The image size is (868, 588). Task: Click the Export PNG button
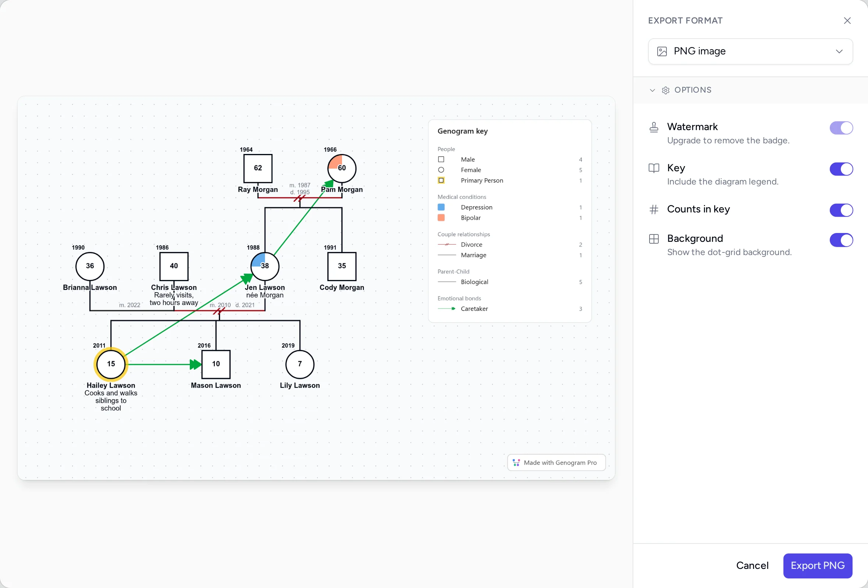pyautogui.click(x=818, y=565)
